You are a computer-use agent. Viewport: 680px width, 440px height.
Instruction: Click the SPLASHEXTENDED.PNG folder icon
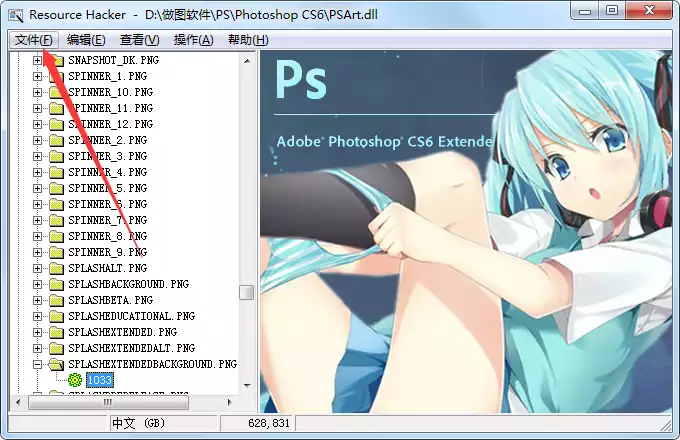(x=56, y=333)
